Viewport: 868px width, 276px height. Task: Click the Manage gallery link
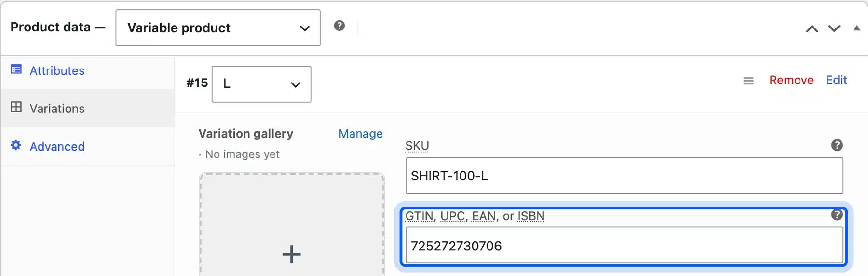tap(361, 134)
